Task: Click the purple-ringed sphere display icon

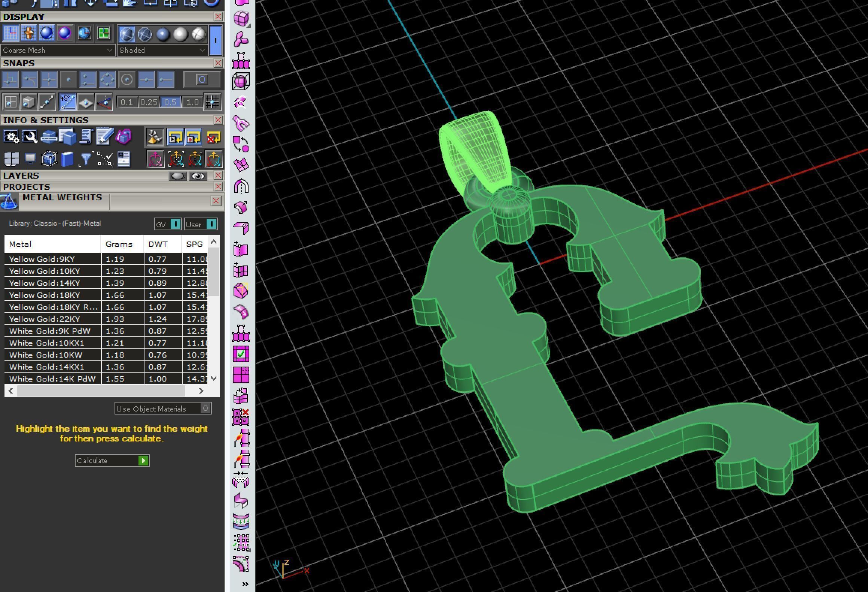Action: 65,33
